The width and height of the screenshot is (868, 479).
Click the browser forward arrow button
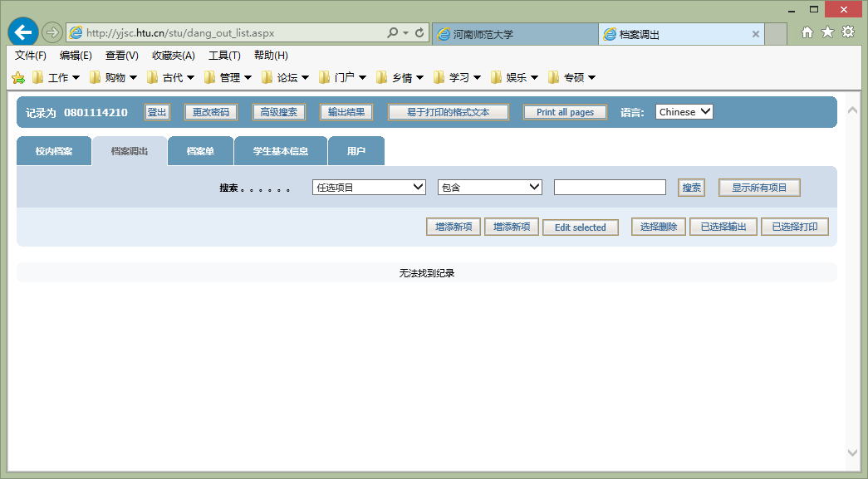[x=51, y=32]
